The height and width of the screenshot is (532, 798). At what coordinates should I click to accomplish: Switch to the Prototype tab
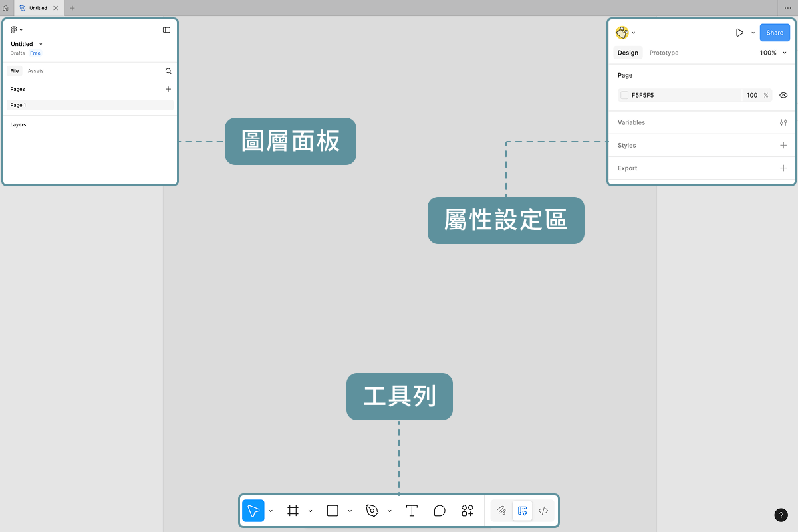click(x=664, y=53)
